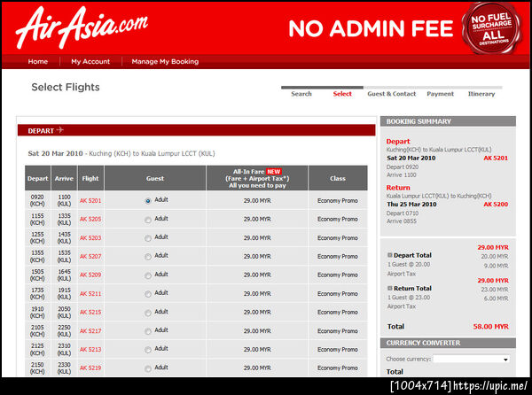Viewport: 532px width, 395px height.
Task: Select Adult radio for flight AK 5211
Action: pos(148,294)
